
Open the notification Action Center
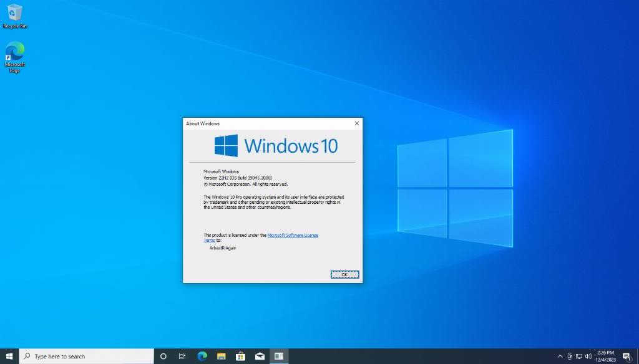click(627, 357)
